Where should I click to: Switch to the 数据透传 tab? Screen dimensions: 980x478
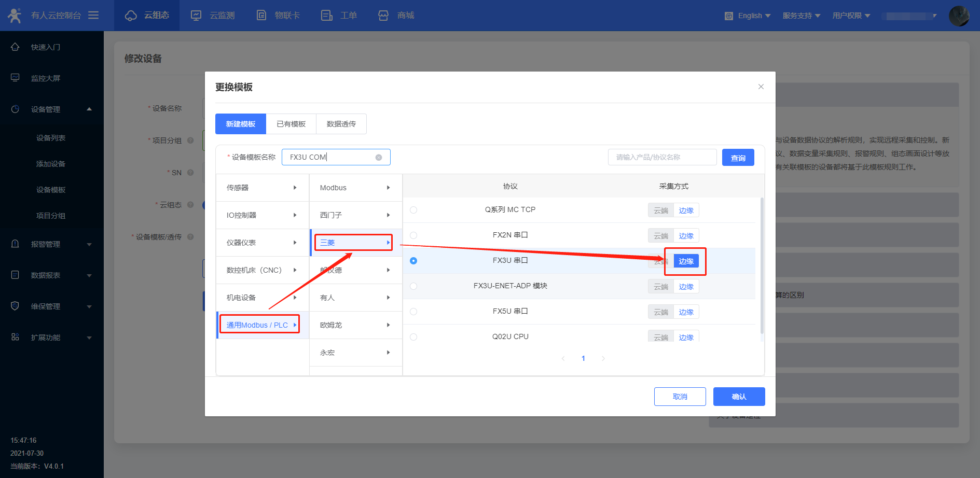[341, 124]
